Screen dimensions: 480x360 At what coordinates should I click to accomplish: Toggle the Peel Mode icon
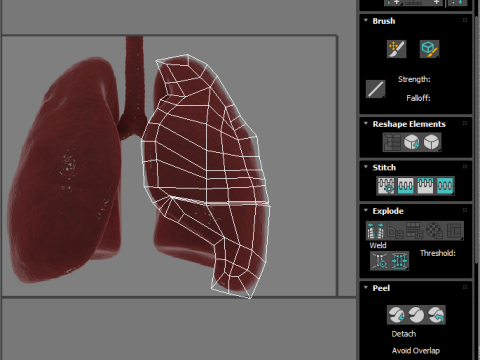click(416, 315)
